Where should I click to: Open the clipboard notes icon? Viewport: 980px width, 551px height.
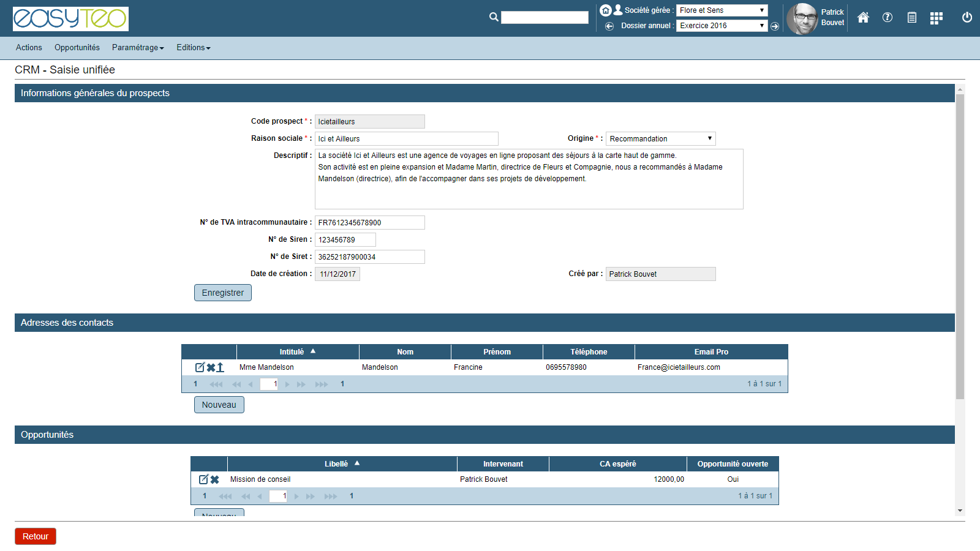coord(912,18)
